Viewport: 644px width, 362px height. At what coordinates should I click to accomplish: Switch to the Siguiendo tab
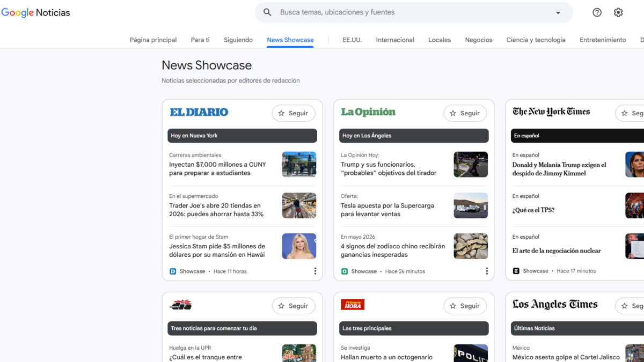[x=238, y=40]
